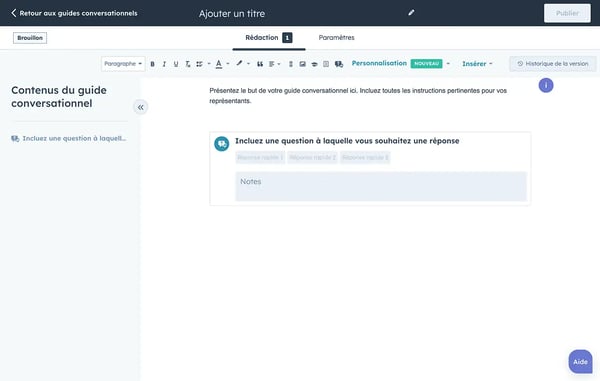Screen dimensions: 600x381
Task: Click the teal question block icon
Action: click(222, 144)
